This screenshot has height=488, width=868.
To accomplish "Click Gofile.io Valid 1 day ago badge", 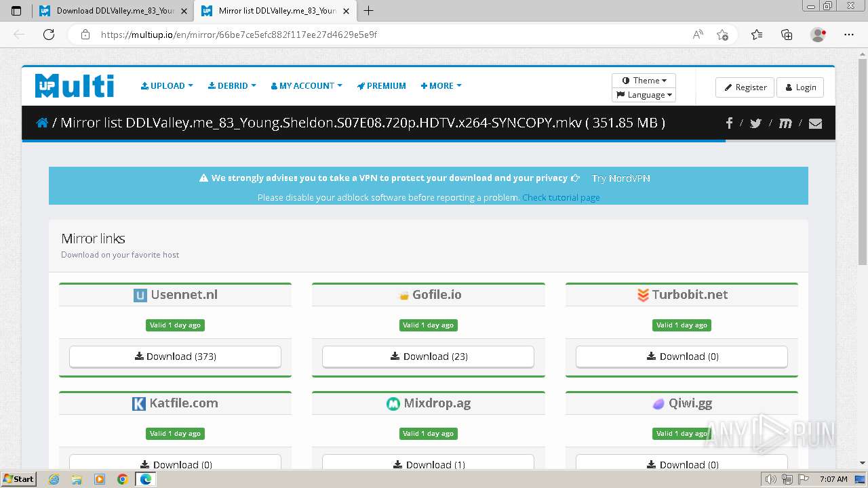I will click(x=428, y=325).
